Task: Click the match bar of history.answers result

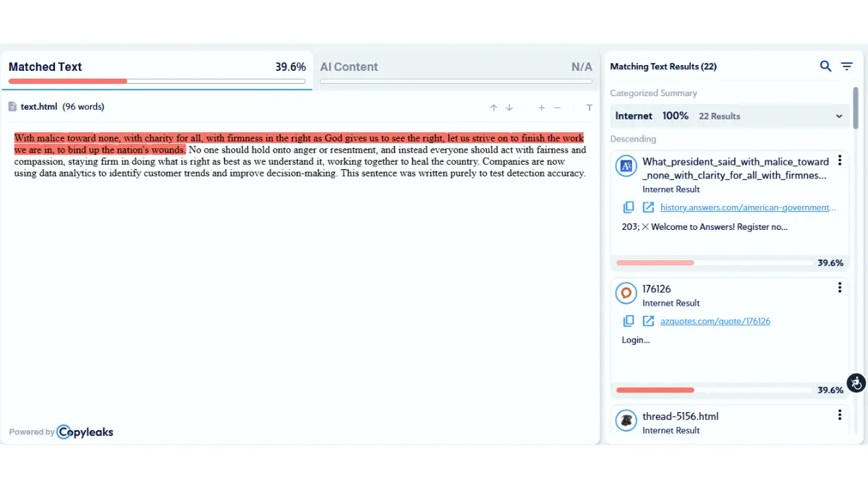Action: 715,263
